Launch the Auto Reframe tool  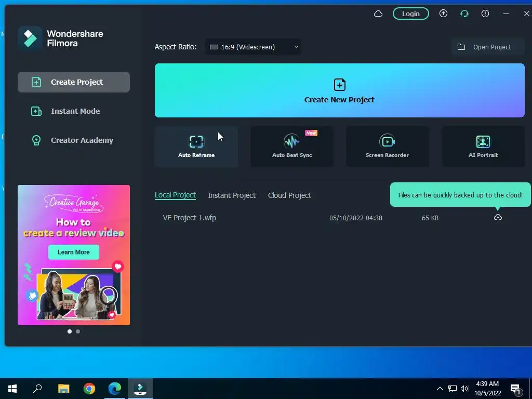pyautogui.click(x=196, y=147)
